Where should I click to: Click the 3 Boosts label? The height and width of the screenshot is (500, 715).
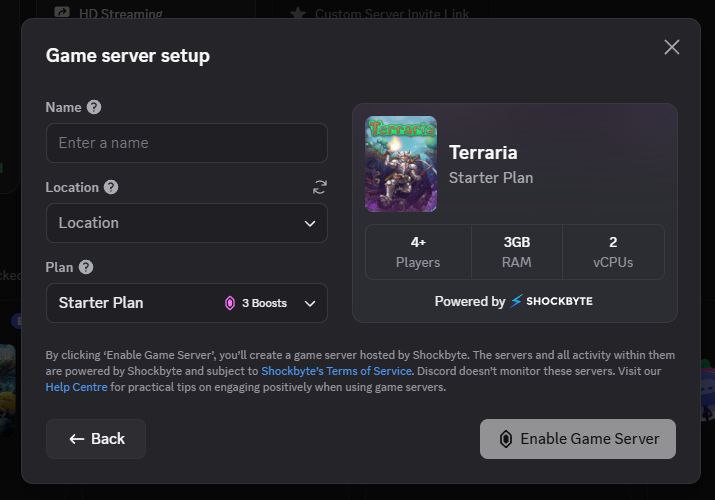[264, 303]
